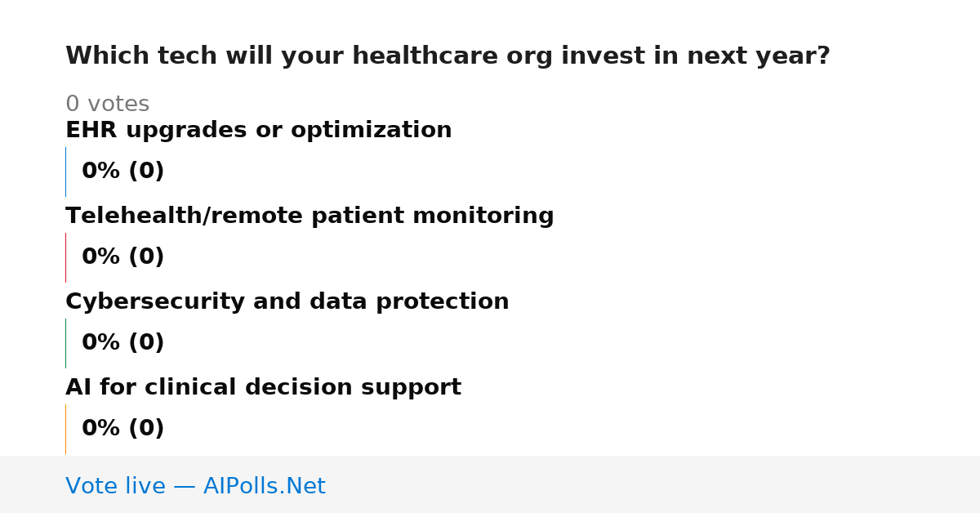The width and height of the screenshot is (980, 513).
Task: Click the AI clinical '0% (0)' result
Action: pyautogui.click(x=122, y=429)
